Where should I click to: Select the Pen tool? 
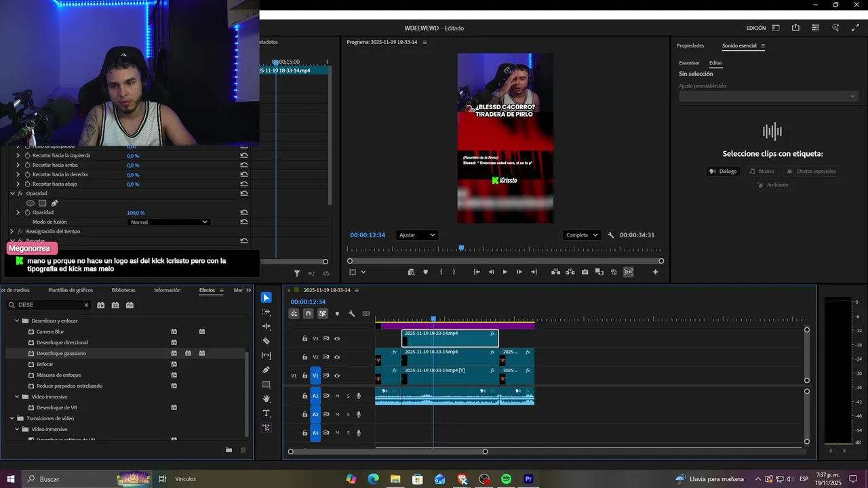pos(267,370)
